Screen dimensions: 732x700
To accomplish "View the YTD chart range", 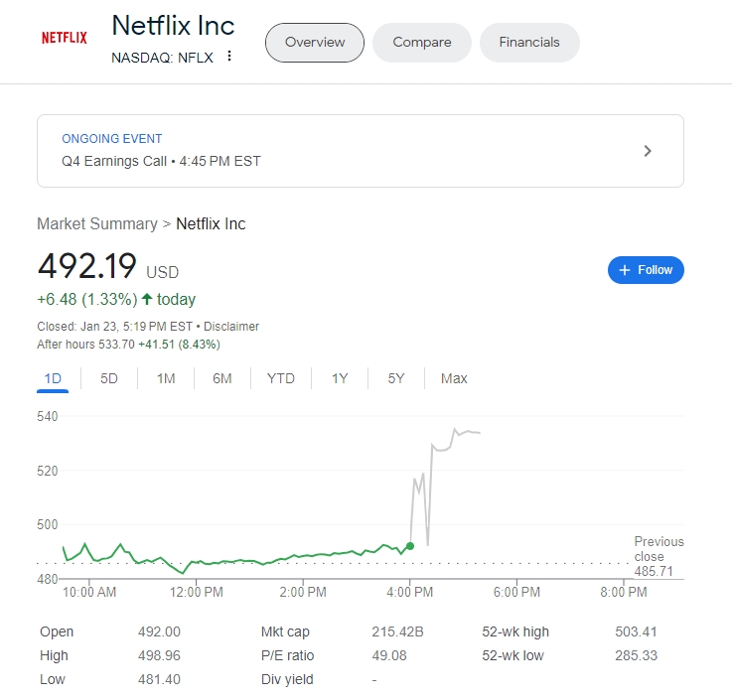I will tap(281, 378).
